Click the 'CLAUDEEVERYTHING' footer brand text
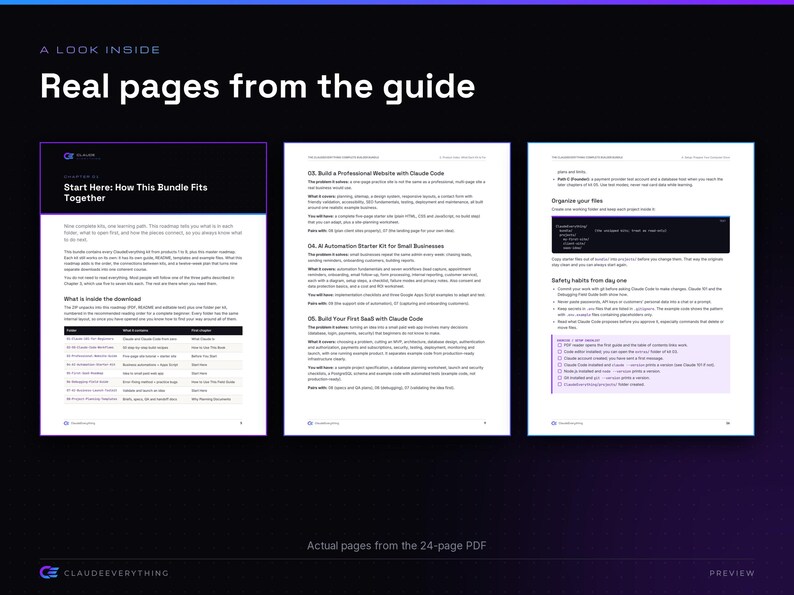The height and width of the screenshot is (595, 794). coord(116,573)
